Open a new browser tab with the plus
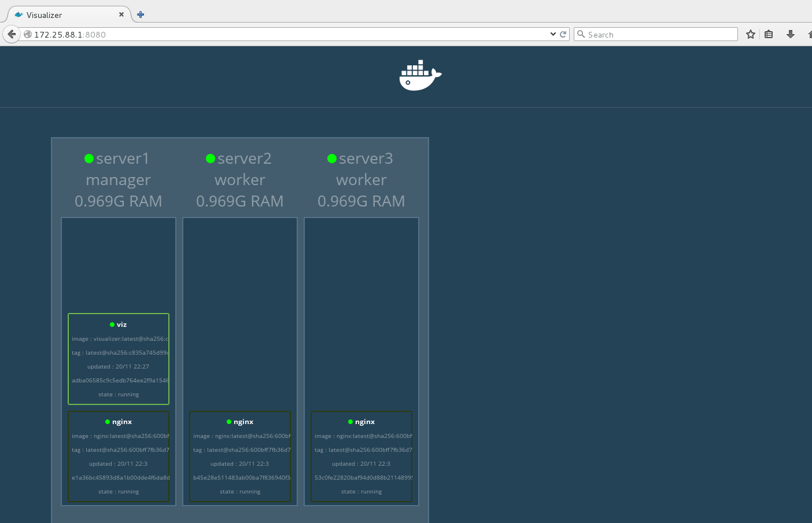The height and width of the screenshot is (523, 812). pos(140,14)
